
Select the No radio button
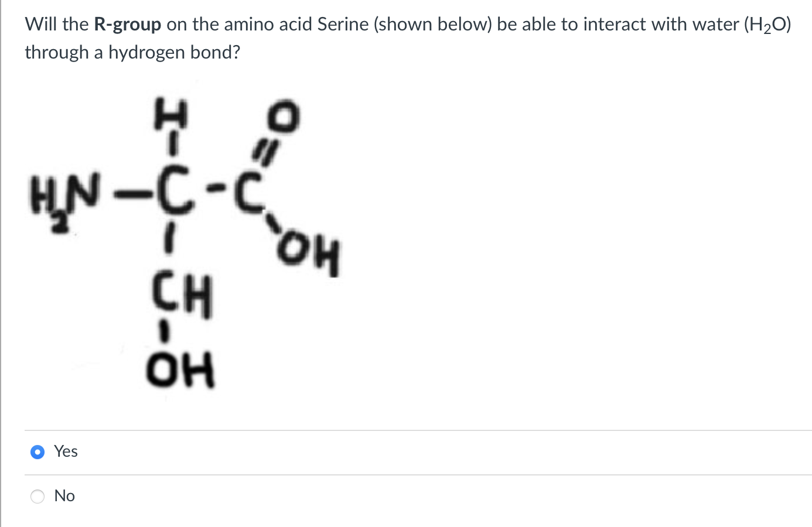click(x=37, y=496)
